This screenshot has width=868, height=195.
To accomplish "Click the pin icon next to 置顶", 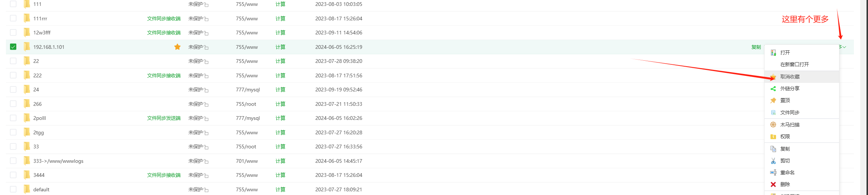I will (773, 100).
